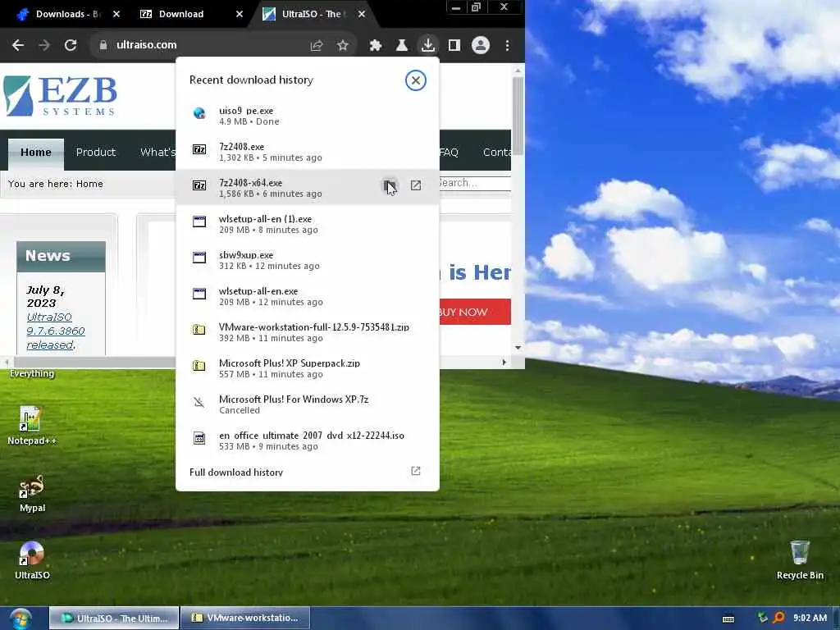
Task: Open 7z2408-x64.exe via the external icon
Action: coord(416,185)
